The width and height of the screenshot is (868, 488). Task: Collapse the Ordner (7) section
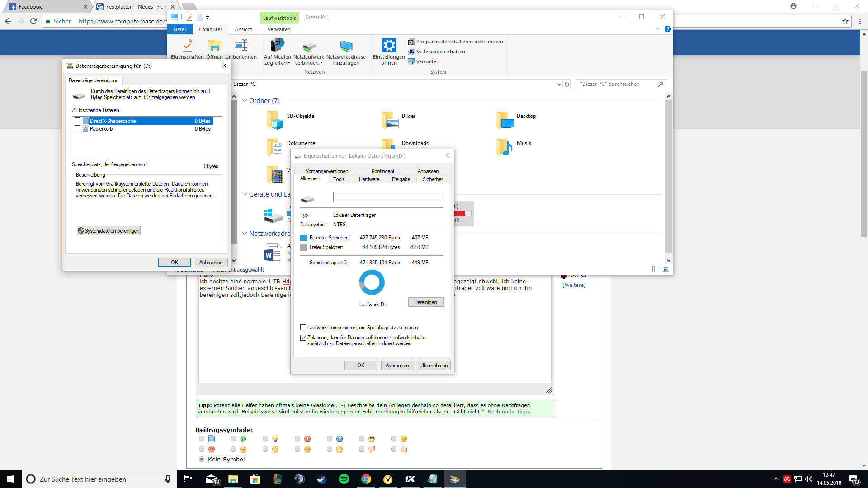245,101
